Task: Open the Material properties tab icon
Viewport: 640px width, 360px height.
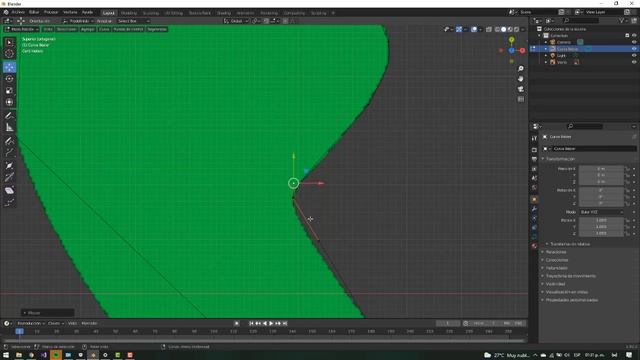Action: 534,246
